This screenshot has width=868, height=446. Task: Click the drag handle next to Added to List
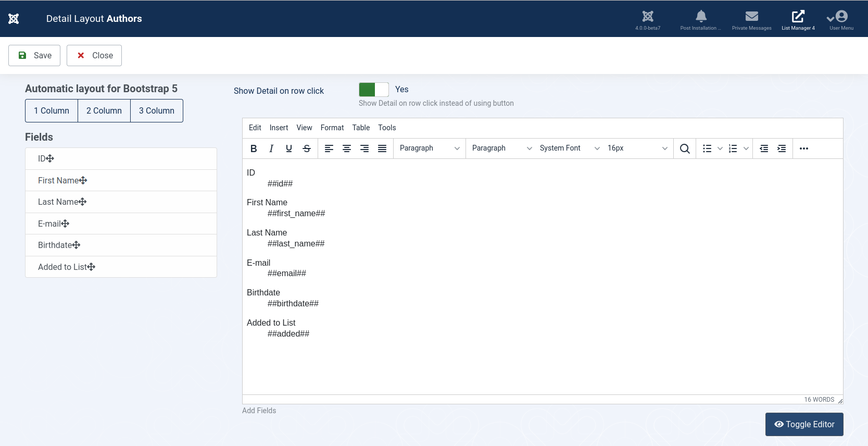pos(91,267)
